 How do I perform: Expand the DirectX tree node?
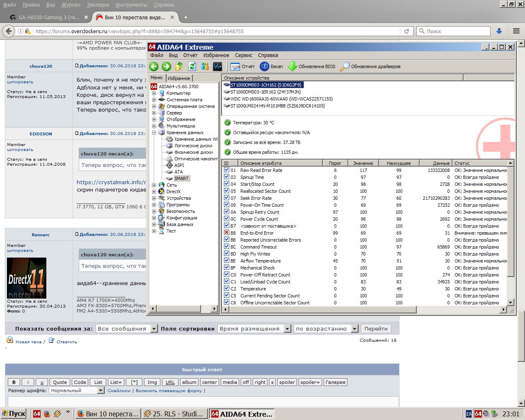(154, 192)
